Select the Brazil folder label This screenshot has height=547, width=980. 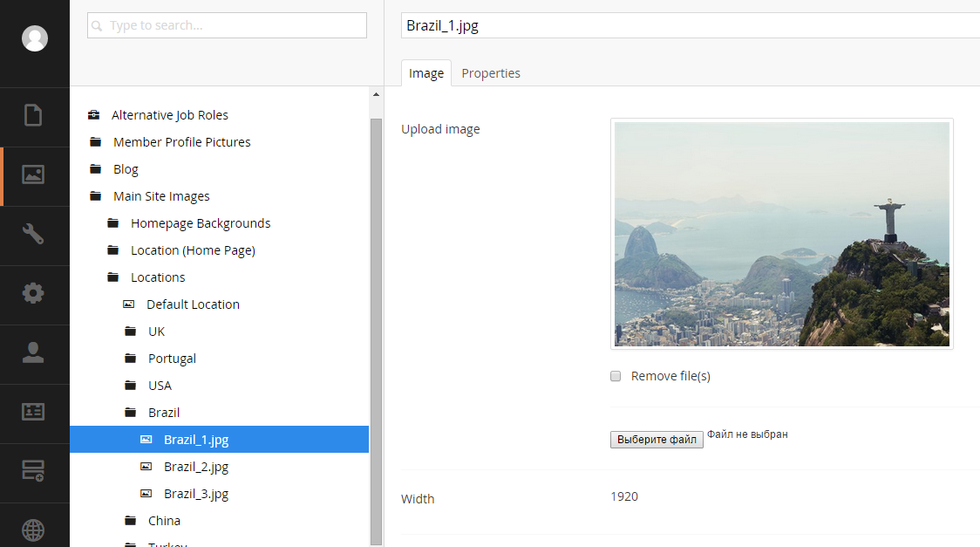tap(164, 413)
